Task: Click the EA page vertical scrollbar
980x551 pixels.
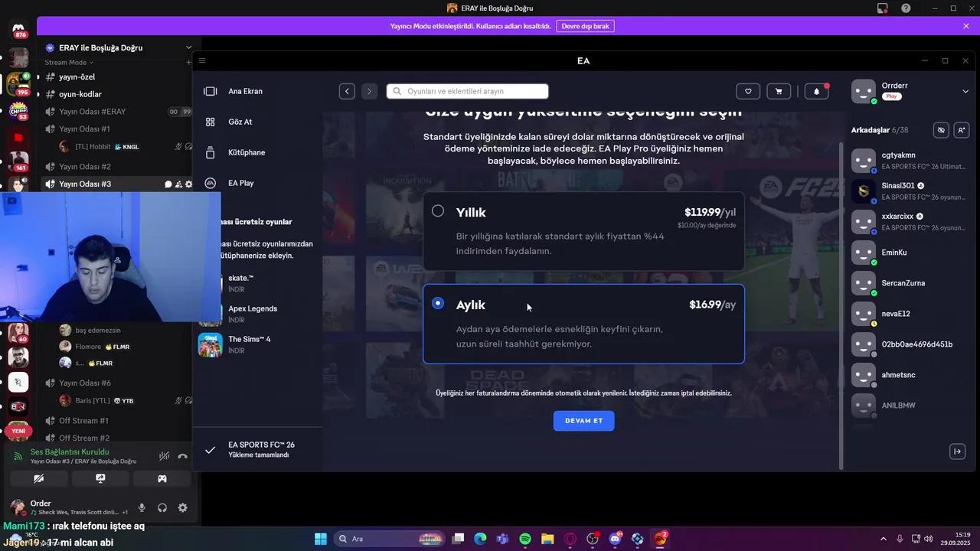Action: coord(842,306)
